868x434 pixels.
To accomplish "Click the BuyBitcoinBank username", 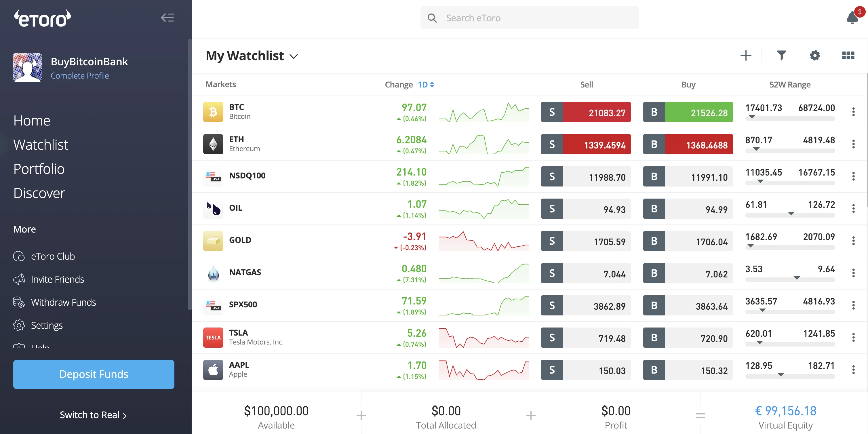I will tap(89, 62).
